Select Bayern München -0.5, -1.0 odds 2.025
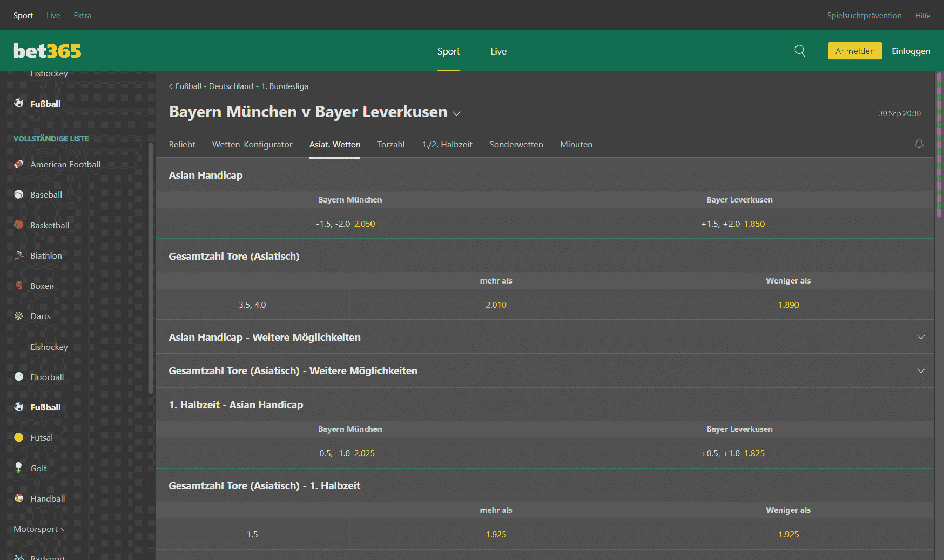Image resolution: width=944 pixels, height=560 pixels. (346, 453)
